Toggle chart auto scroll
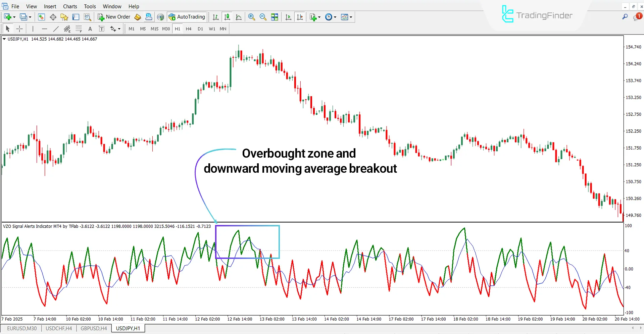The height and width of the screenshot is (334, 644). [x=288, y=17]
